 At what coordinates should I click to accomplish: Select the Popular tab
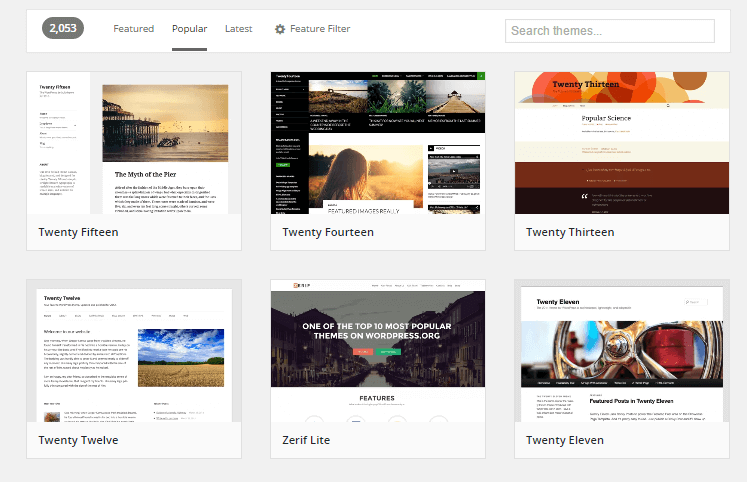(189, 29)
